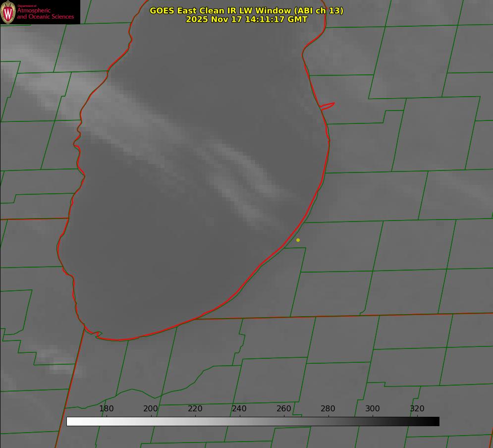Click the 220 colorbar tick label

[195, 409]
